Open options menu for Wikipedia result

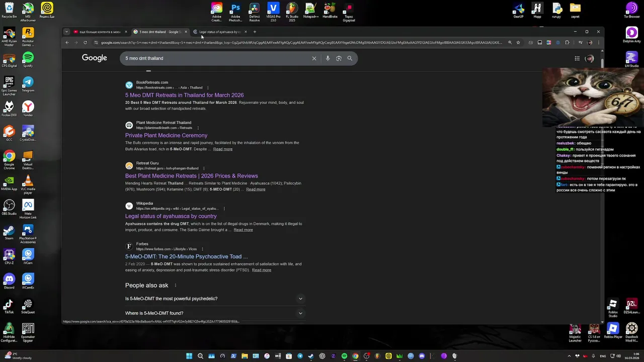coord(224,209)
